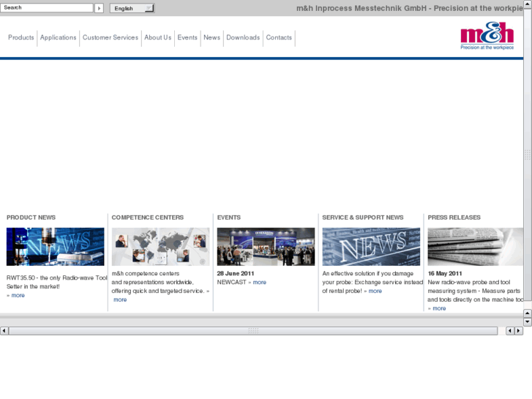The height and width of the screenshot is (399, 532).
Task: Click the horizontal scrollbar right arrow
Action: tap(518, 331)
